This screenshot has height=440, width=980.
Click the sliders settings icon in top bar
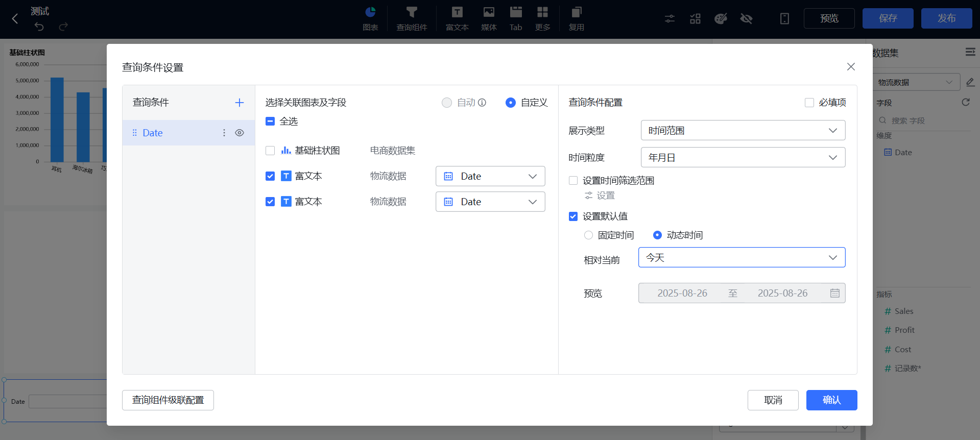pos(670,19)
